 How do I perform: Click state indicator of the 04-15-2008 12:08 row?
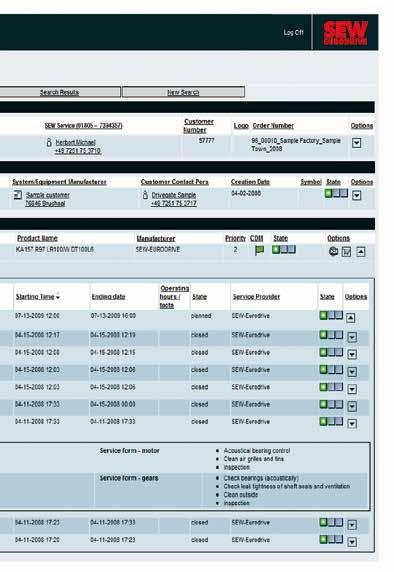point(331,352)
